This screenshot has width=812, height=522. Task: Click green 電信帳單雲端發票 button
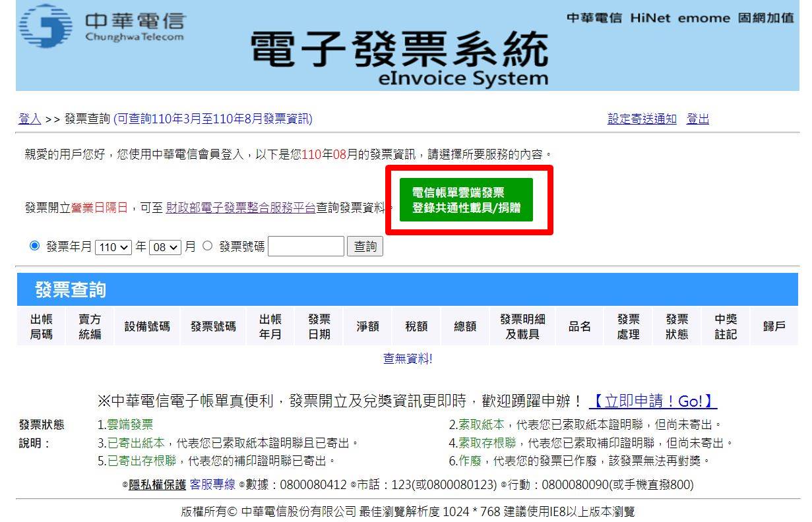[466, 200]
